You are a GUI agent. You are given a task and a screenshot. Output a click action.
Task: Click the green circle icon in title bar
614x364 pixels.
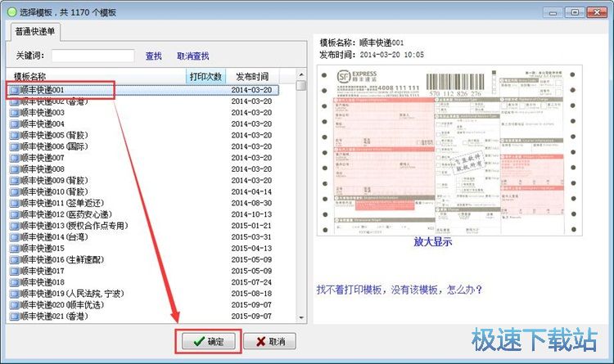click(x=12, y=12)
